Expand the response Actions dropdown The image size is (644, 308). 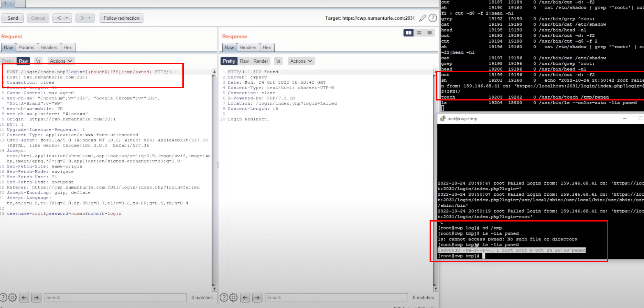point(301,61)
